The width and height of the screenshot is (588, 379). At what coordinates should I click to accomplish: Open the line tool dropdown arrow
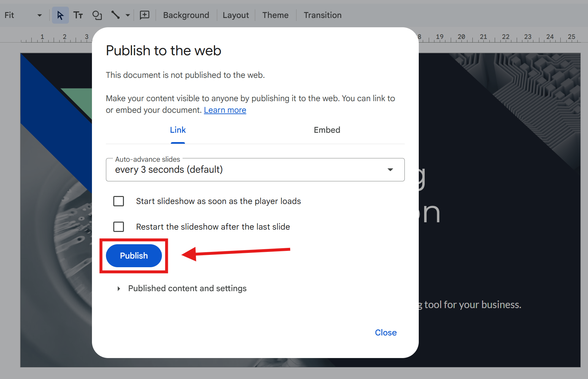pyautogui.click(x=128, y=15)
